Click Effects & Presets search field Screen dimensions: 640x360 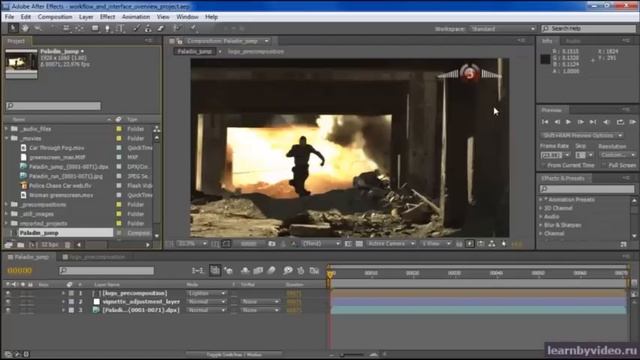click(x=587, y=189)
